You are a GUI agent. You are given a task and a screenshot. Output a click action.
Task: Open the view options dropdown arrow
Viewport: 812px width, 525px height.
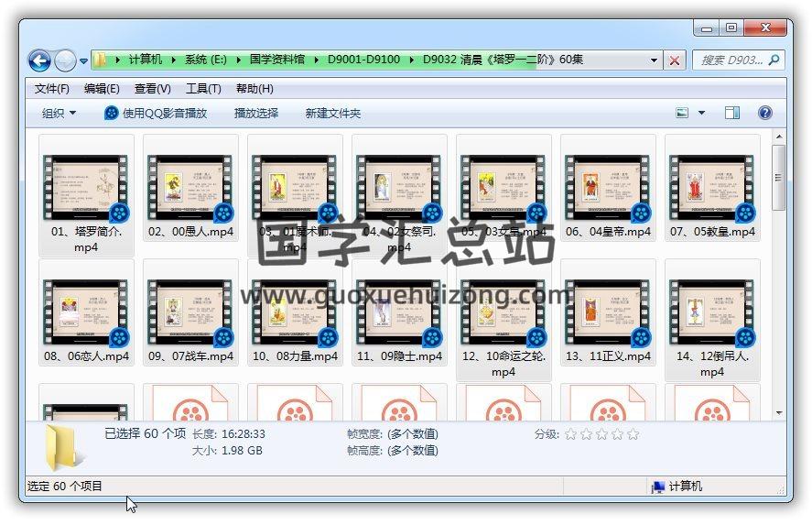click(x=702, y=113)
